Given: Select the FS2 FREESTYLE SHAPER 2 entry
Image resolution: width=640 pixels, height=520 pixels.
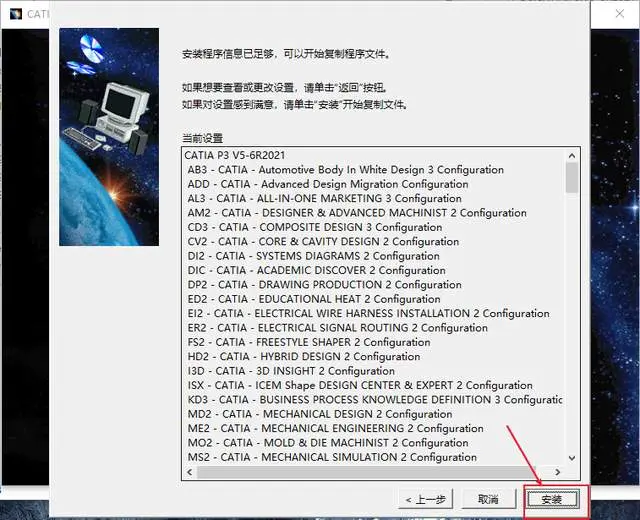Looking at the screenshot, I should coord(309,342).
